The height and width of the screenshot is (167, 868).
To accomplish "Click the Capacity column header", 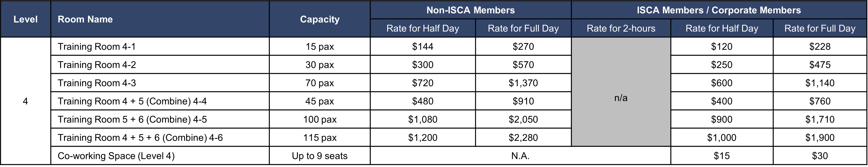I will tap(320, 19).
